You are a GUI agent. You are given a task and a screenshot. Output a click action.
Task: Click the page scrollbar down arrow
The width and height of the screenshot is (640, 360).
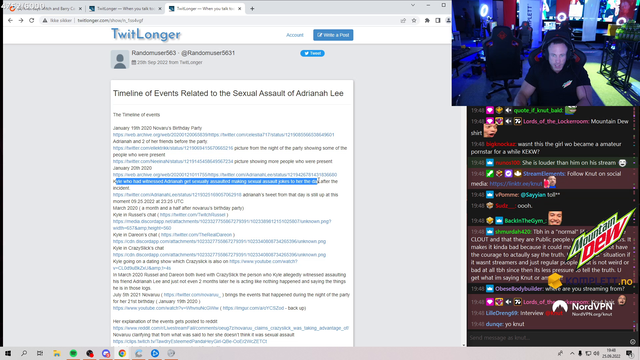tap(464, 345)
